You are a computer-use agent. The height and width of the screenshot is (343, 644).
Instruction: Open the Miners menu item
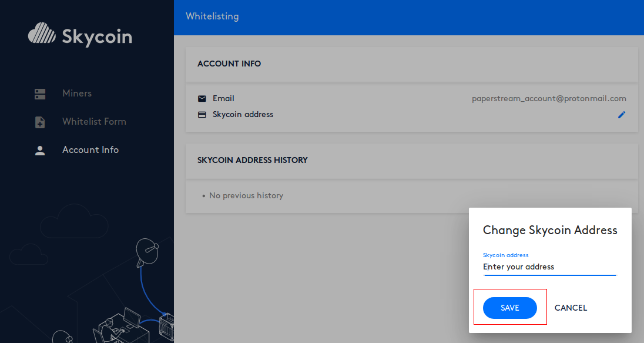77,94
